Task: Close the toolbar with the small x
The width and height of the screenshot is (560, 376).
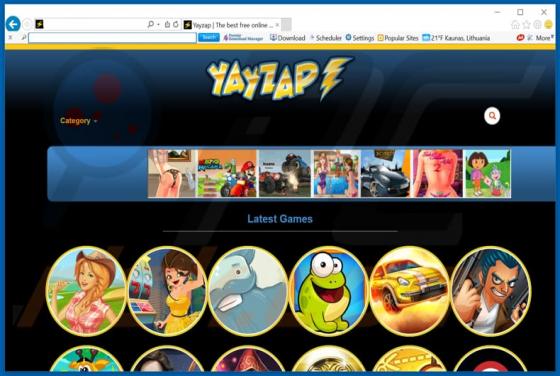Action: pyautogui.click(x=10, y=37)
